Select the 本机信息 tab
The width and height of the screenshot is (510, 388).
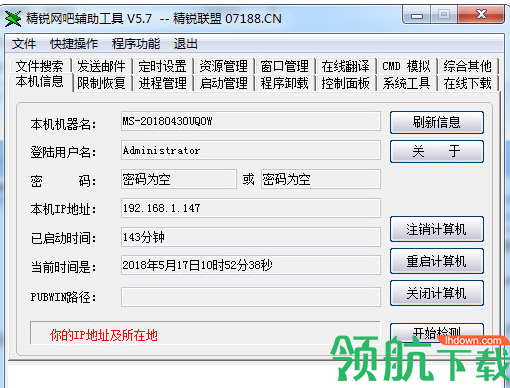click(39, 81)
